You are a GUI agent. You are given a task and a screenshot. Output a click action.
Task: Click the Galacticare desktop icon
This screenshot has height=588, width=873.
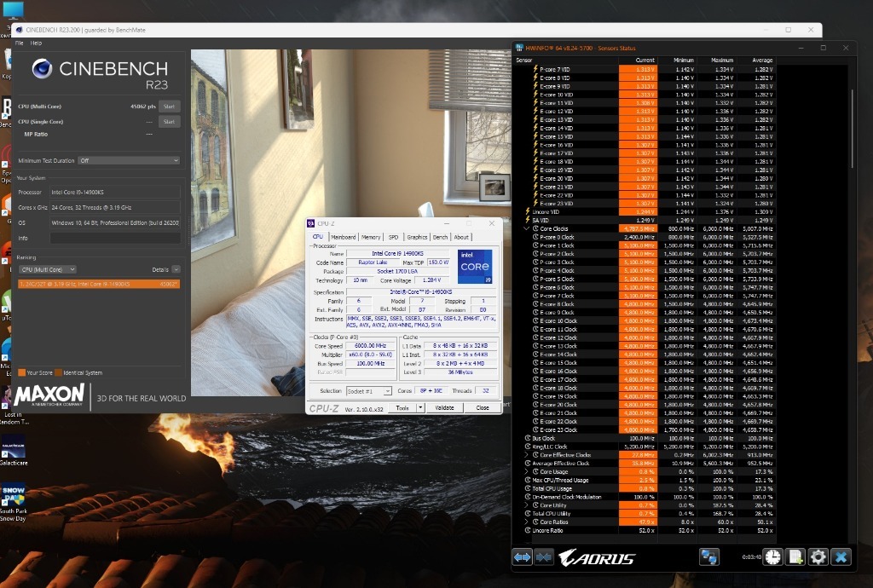(14, 450)
